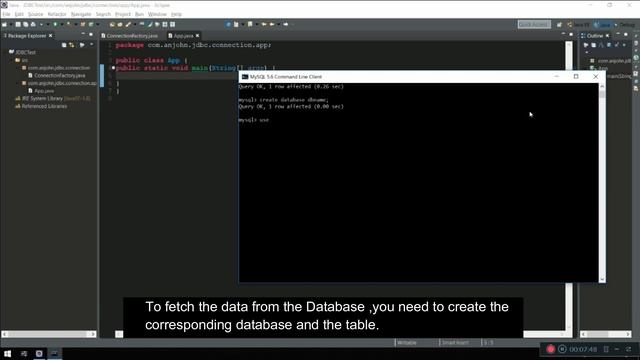The height and width of the screenshot is (360, 640).
Task: Switch to the Java perspective
Action: pyautogui.click(x=603, y=24)
